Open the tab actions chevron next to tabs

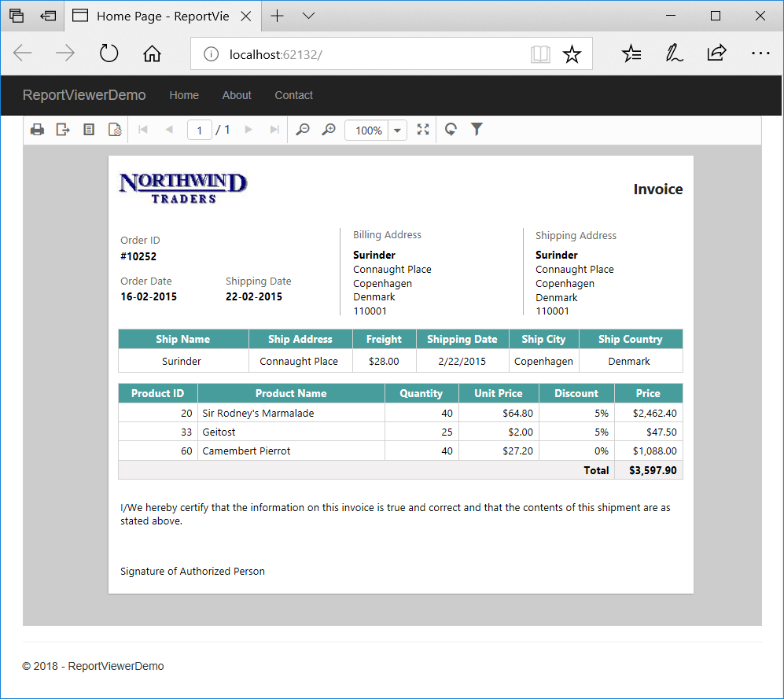point(307,15)
